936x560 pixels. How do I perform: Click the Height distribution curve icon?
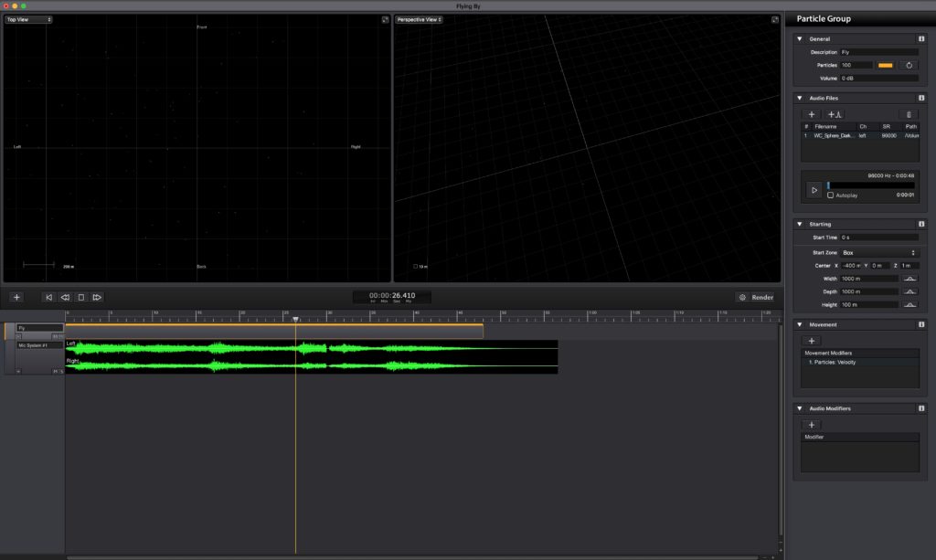(x=909, y=305)
